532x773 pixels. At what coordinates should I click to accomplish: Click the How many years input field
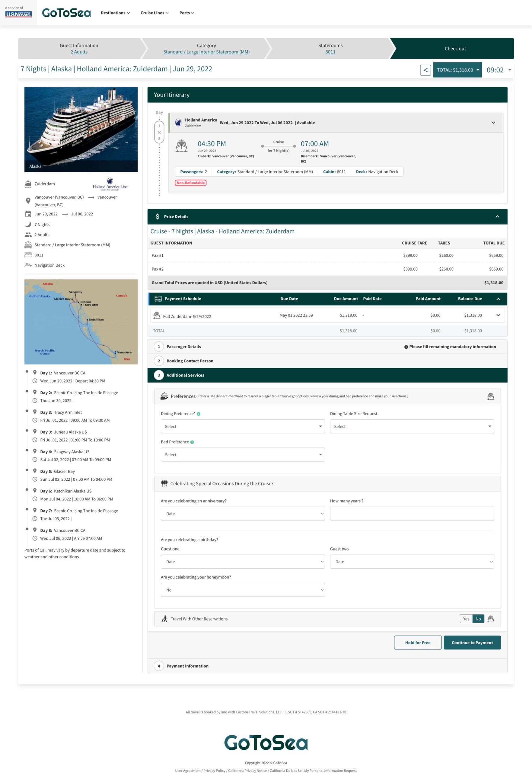[x=412, y=514]
